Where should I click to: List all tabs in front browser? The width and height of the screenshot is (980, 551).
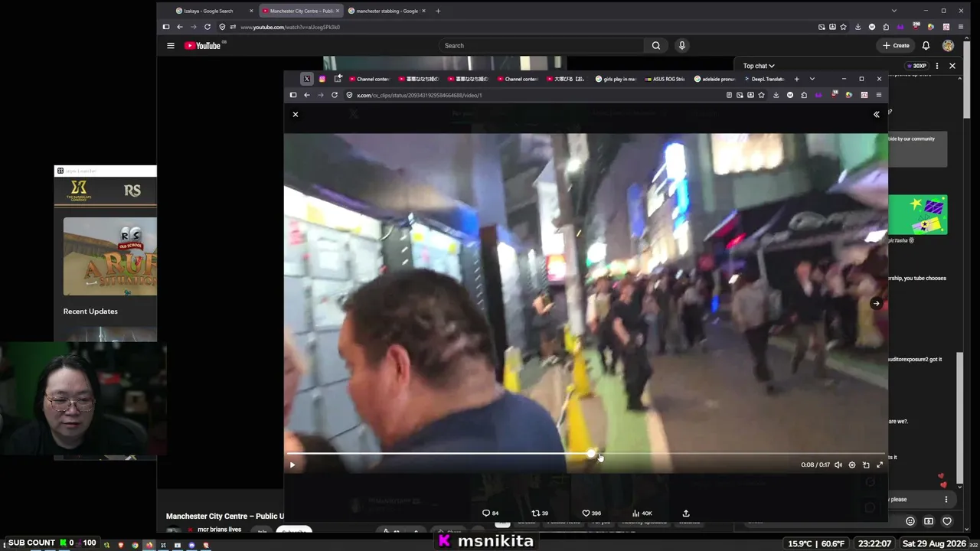point(812,79)
